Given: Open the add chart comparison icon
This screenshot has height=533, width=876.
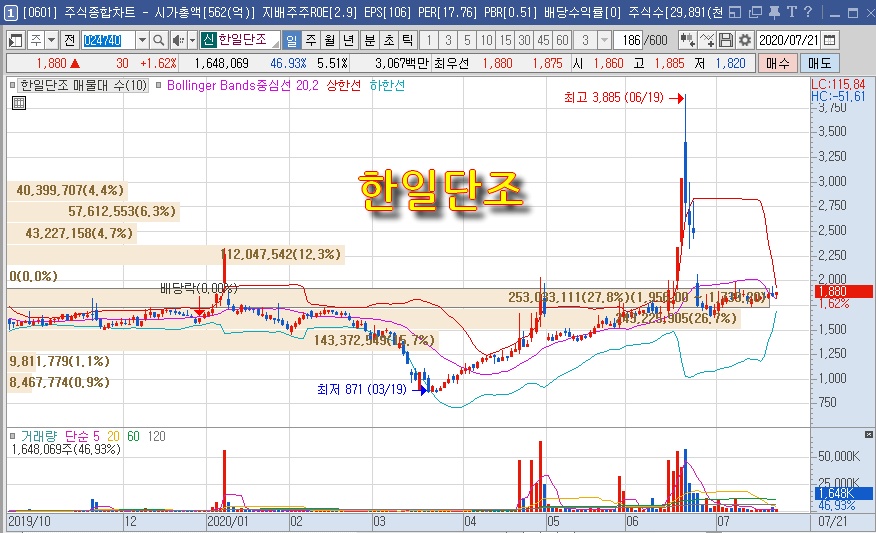Looking at the screenshot, I should [x=687, y=40].
